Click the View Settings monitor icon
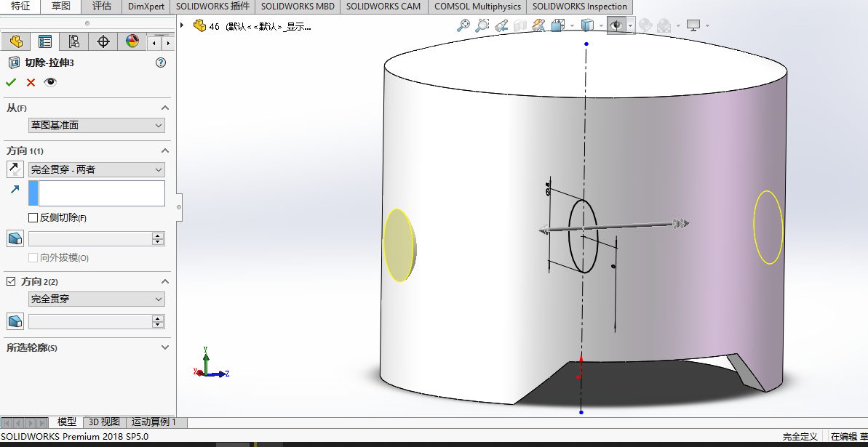 click(693, 25)
